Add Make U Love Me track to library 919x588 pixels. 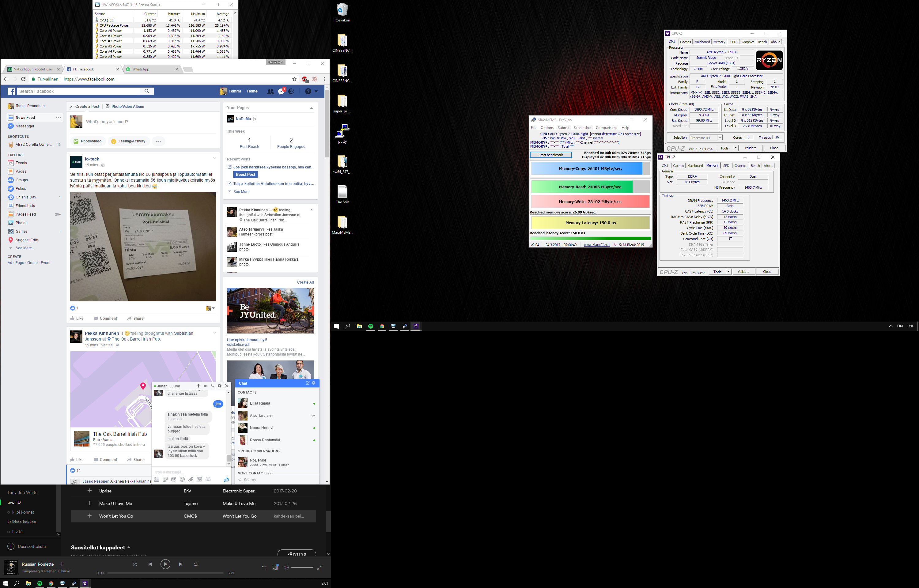pos(90,503)
